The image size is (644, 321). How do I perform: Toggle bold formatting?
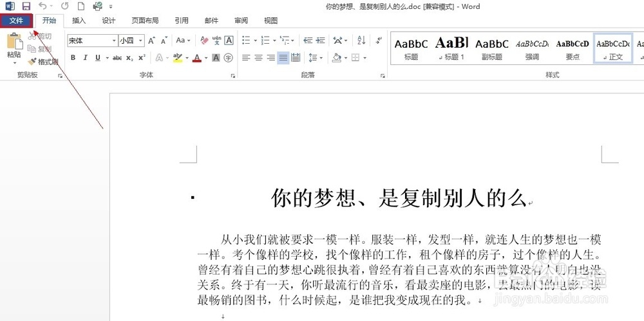73,58
